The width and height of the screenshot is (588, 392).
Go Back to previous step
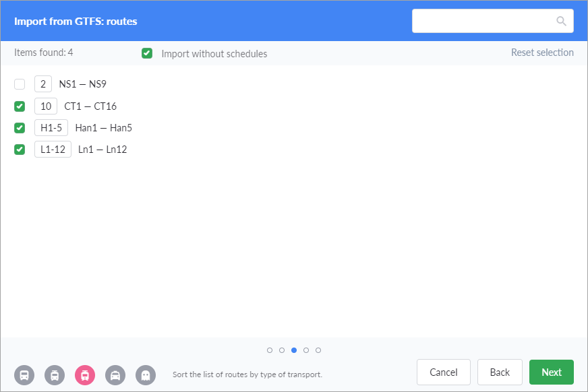(500, 372)
